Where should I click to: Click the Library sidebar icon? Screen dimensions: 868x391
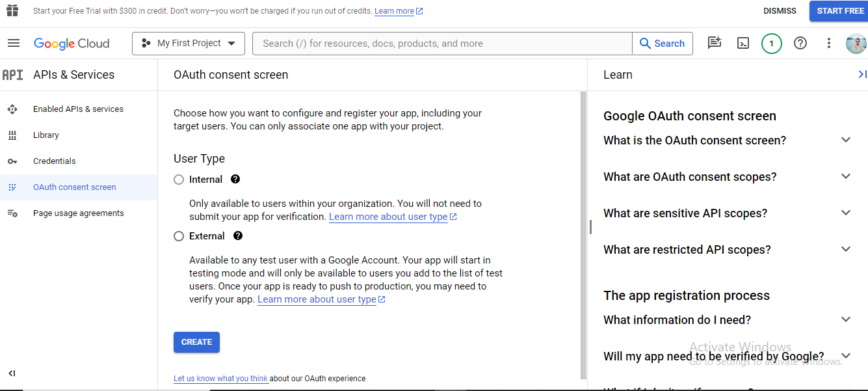pos(12,135)
